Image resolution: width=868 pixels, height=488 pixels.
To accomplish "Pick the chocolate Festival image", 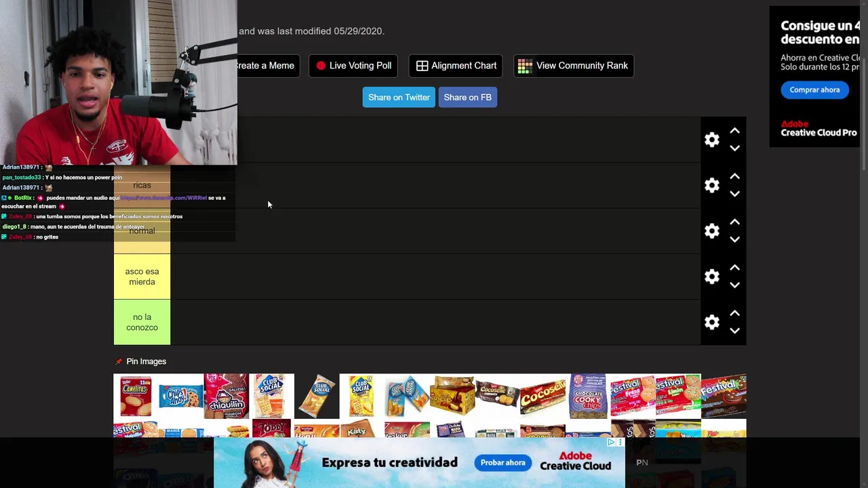I will click(724, 396).
